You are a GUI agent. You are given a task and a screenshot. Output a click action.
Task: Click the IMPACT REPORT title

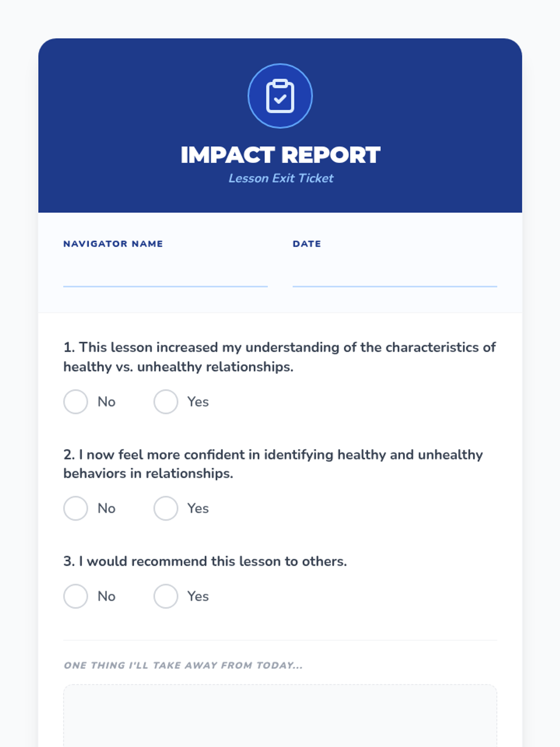click(280, 155)
